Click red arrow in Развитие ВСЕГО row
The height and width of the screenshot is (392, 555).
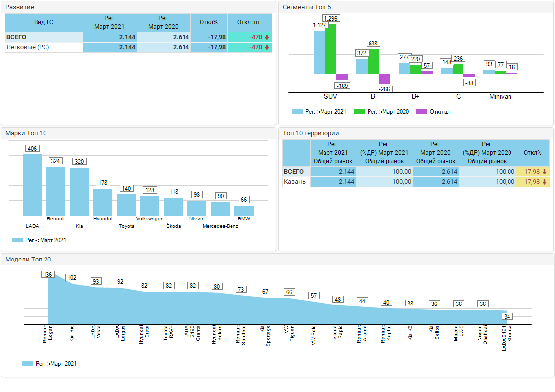267,37
